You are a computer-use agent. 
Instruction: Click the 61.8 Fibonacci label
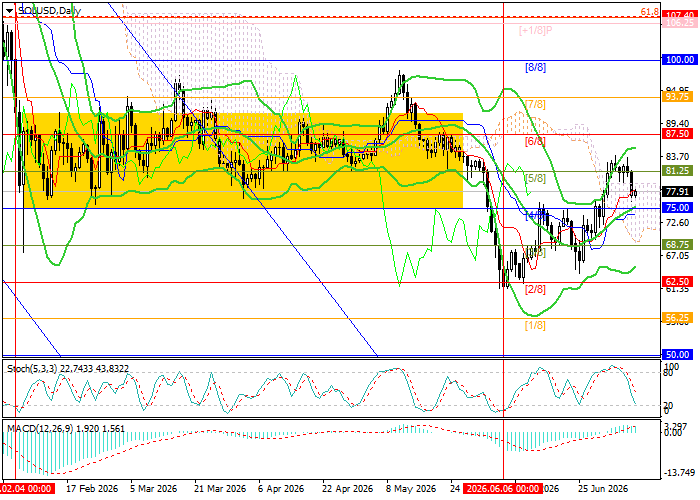(x=650, y=12)
